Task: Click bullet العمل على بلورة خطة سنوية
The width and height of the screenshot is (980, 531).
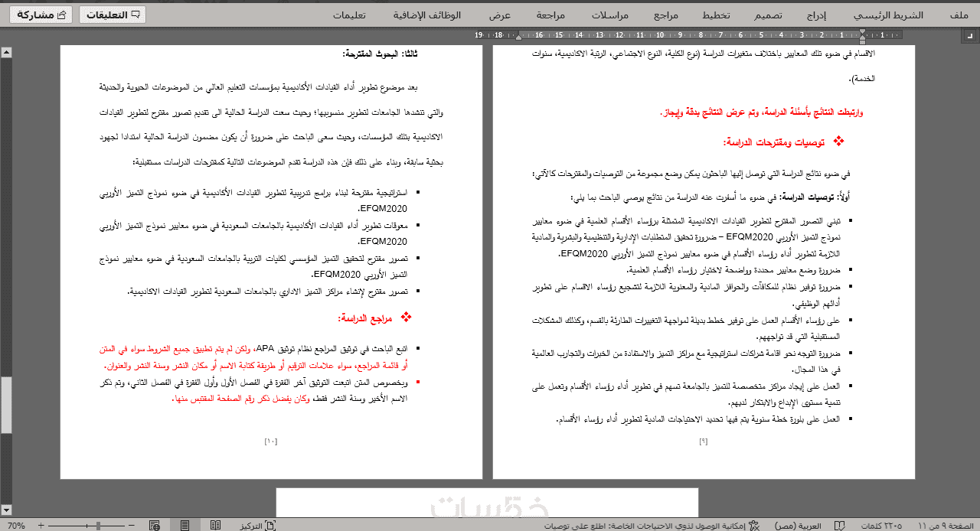Action: coord(698,419)
